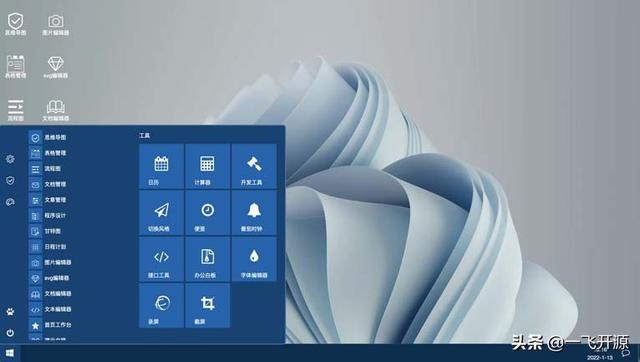Launch the crop screenshot tile
The width and height of the screenshot is (640, 362).
point(207,306)
